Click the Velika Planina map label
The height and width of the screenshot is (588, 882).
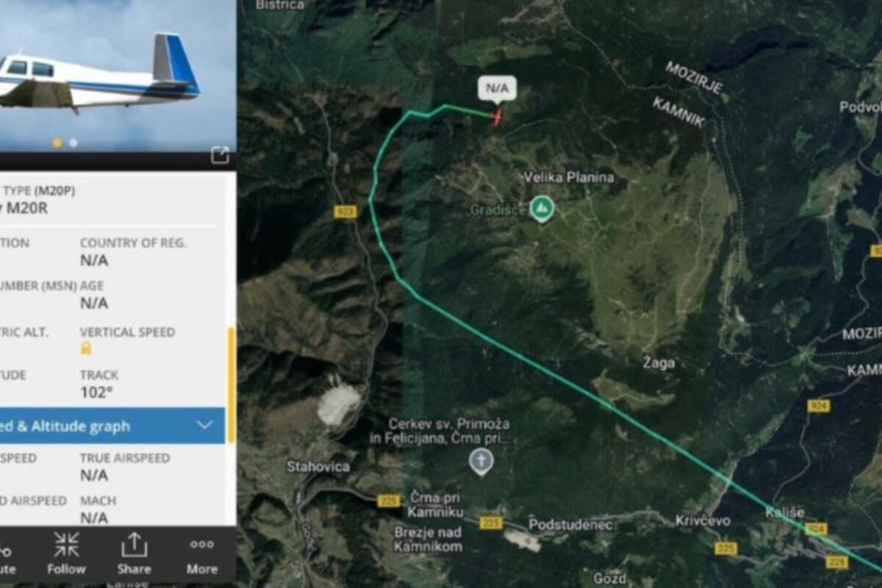point(568,177)
